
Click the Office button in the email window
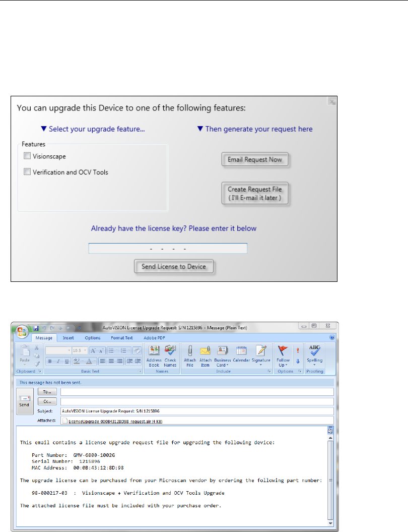pyautogui.click(x=22, y=331)
